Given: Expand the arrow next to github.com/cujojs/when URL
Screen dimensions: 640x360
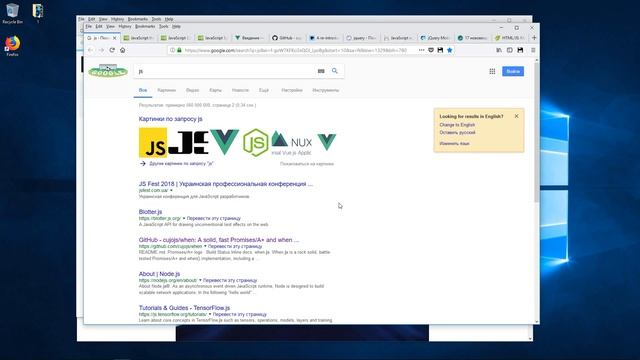Looking at the screenshot, I should (205, 247).
